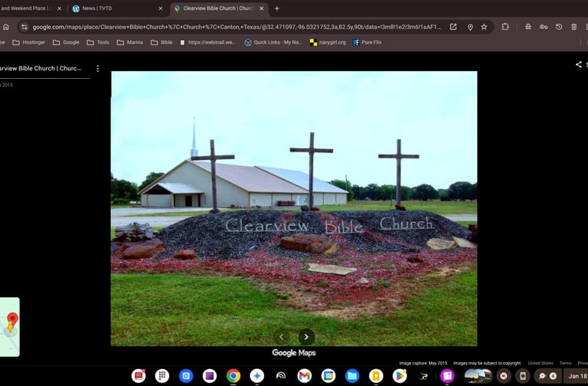The image size is (588, 386).
Task: Open the three-dot menu beside the place title
Action: 97,69
